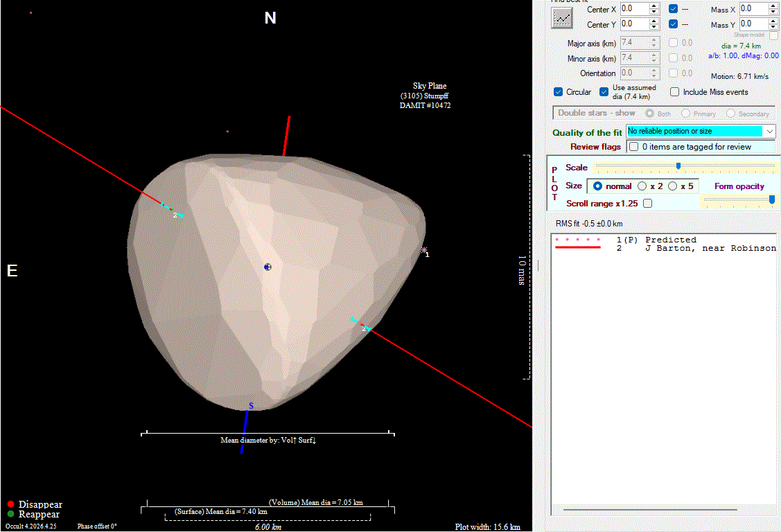The image size is (781, 532).
Task: Select the x 2 plot size option
Action: [642, 186]
